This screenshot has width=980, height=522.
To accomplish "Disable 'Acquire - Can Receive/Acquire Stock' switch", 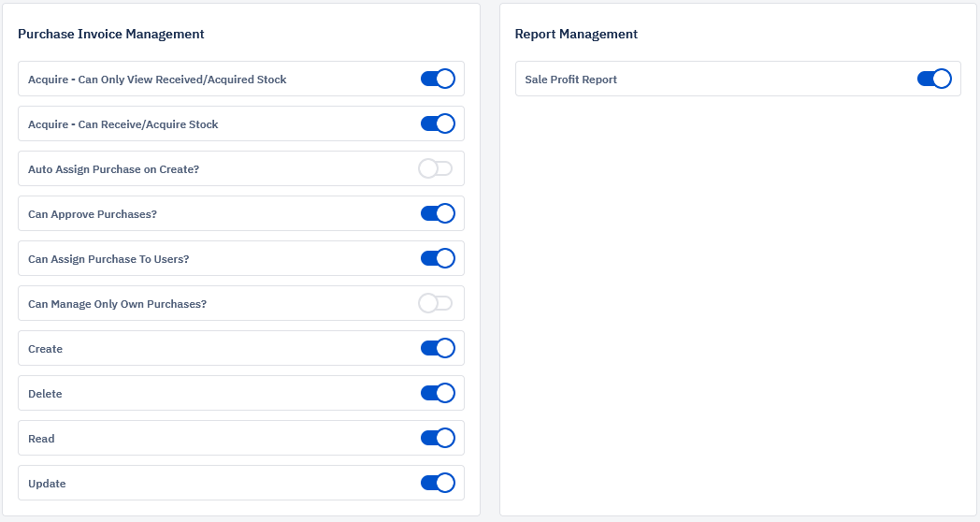I will (438, 123).
